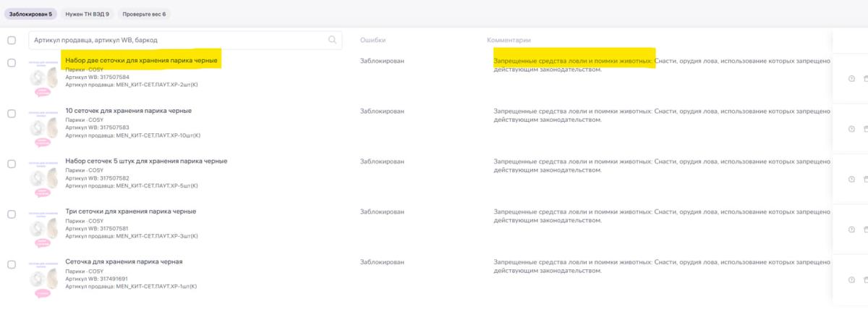Click 'Парики · COSY' under 'Набор две сеточки'
The width and height of the screenshot is (868, 315).
pyautogui.click(x=84, y=70)
